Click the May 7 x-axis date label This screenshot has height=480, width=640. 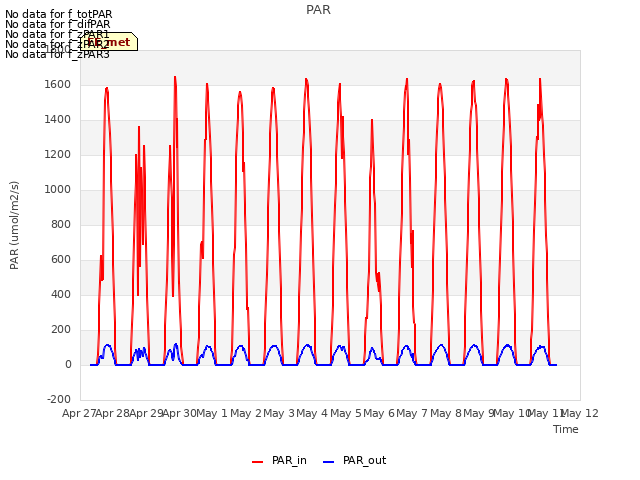click(x=412, y=413)
